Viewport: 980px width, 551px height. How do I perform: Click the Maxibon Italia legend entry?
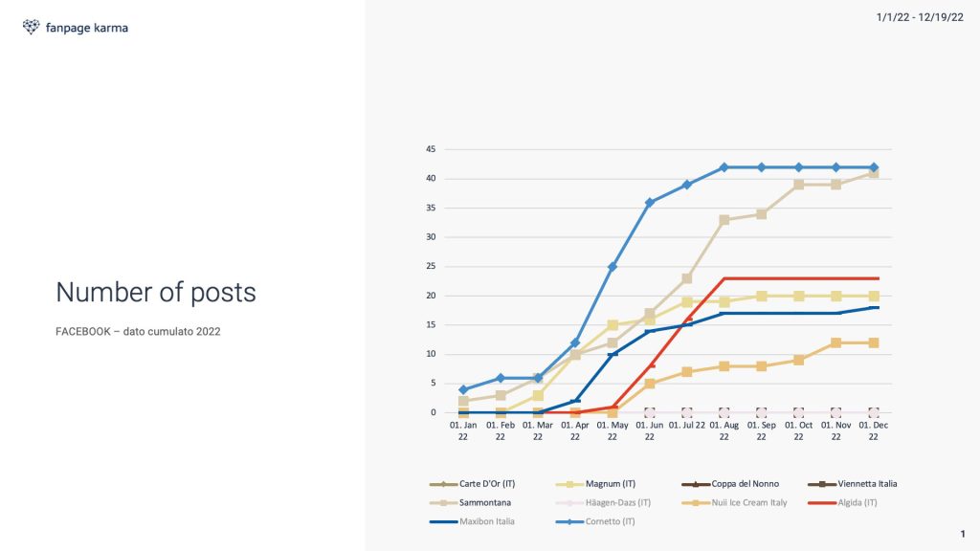coord(472,521)
